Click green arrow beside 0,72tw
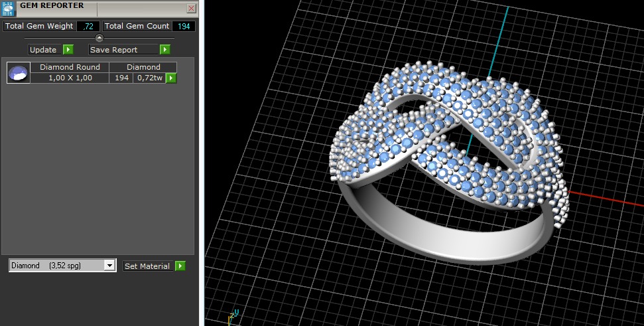644x326 pixels. pos(171,78)
